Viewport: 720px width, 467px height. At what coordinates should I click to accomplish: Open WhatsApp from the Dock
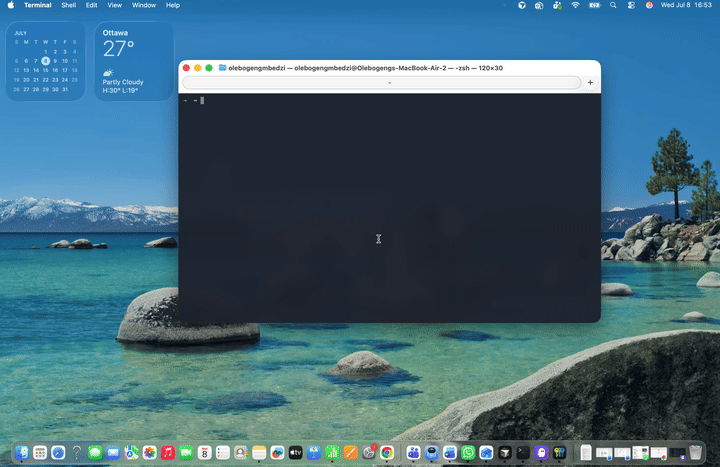468,453
